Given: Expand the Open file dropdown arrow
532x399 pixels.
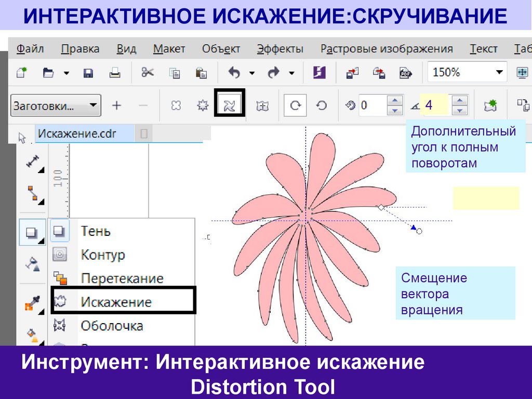Looking at the screenshot, I should pyautogui.click(x=66, y=73).
